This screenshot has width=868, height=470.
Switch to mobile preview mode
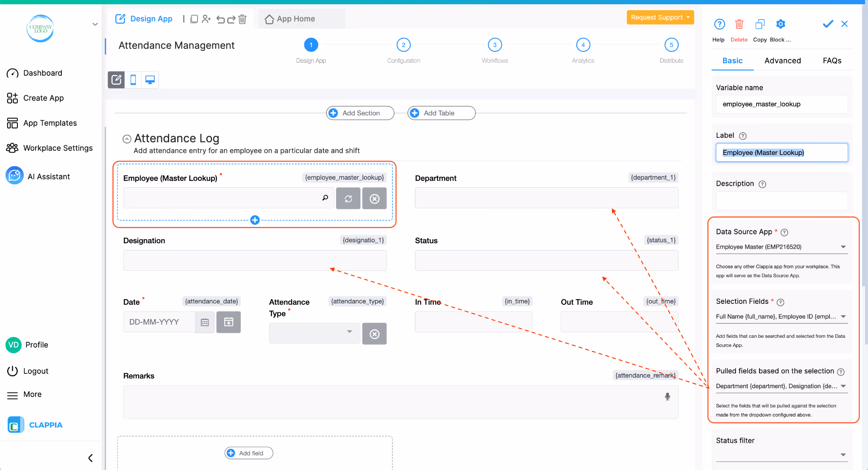133,79
